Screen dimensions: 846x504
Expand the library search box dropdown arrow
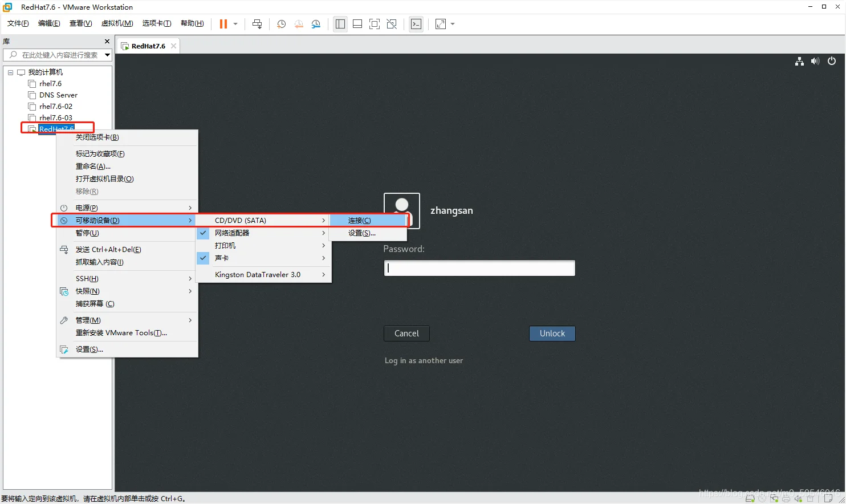[107, 55]
